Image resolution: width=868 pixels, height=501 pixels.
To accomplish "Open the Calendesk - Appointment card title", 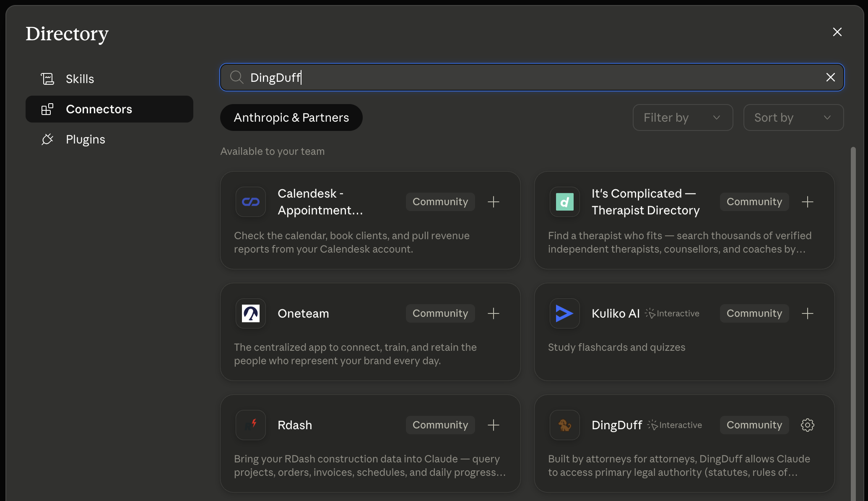I will [x=320, y=202].
